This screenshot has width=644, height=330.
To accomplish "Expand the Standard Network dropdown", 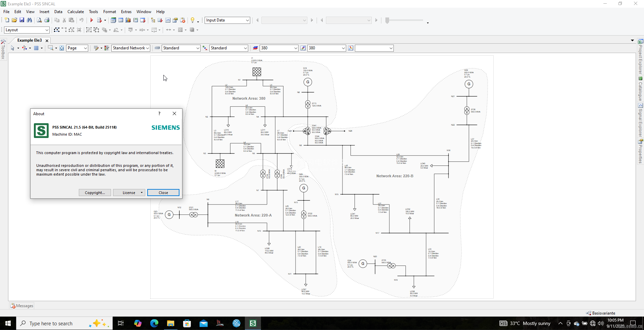I will [147, 48].
